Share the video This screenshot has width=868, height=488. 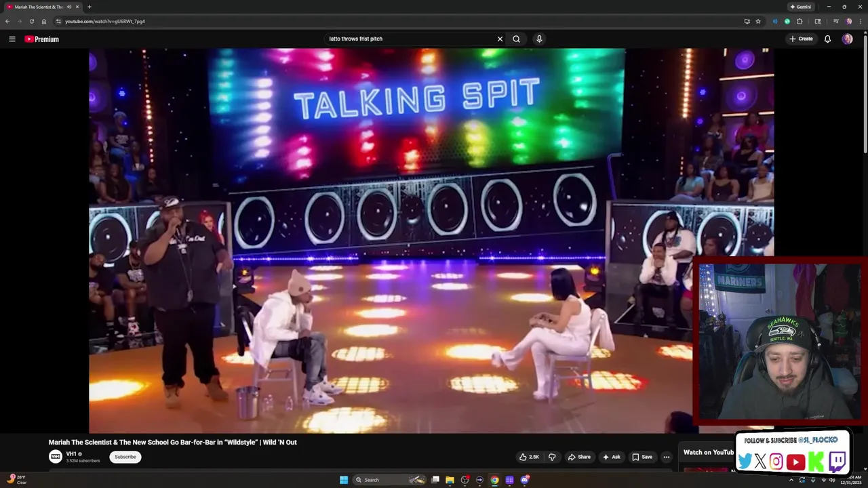pos(579,457)
